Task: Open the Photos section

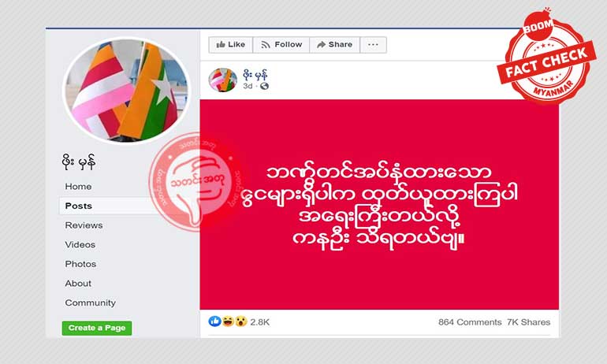Action: pos(80,264)
